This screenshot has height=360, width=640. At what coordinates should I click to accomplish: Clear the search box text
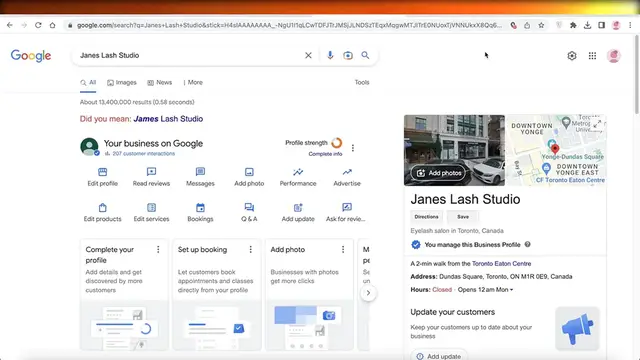point(308,55)
